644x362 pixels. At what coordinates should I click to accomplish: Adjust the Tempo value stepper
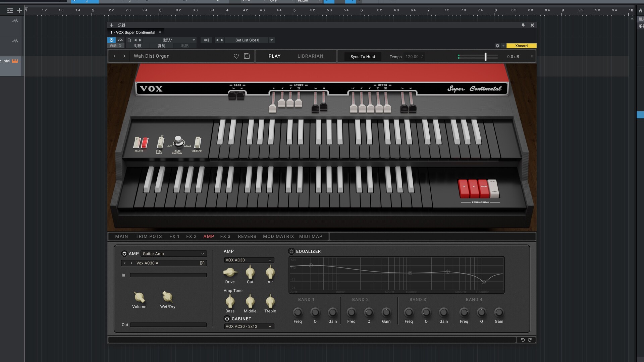pos(422,57)
